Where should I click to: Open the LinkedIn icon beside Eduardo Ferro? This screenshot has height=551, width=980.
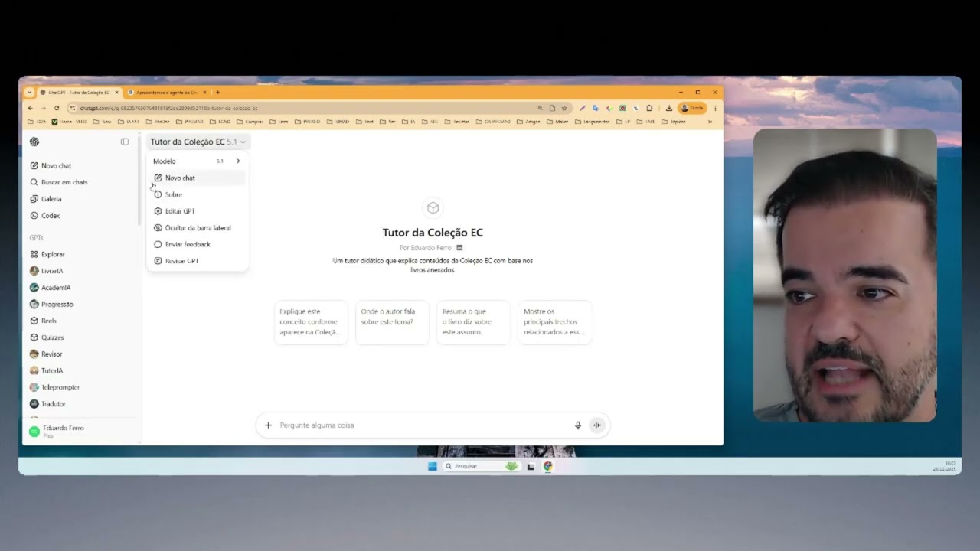[x=459, y=247]
